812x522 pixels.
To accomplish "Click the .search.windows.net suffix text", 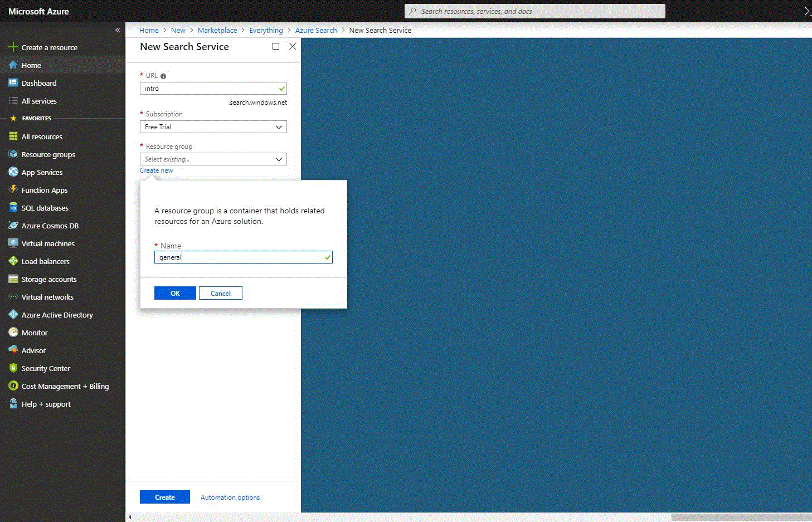I will pyautogui.click(x=258, y=103).
